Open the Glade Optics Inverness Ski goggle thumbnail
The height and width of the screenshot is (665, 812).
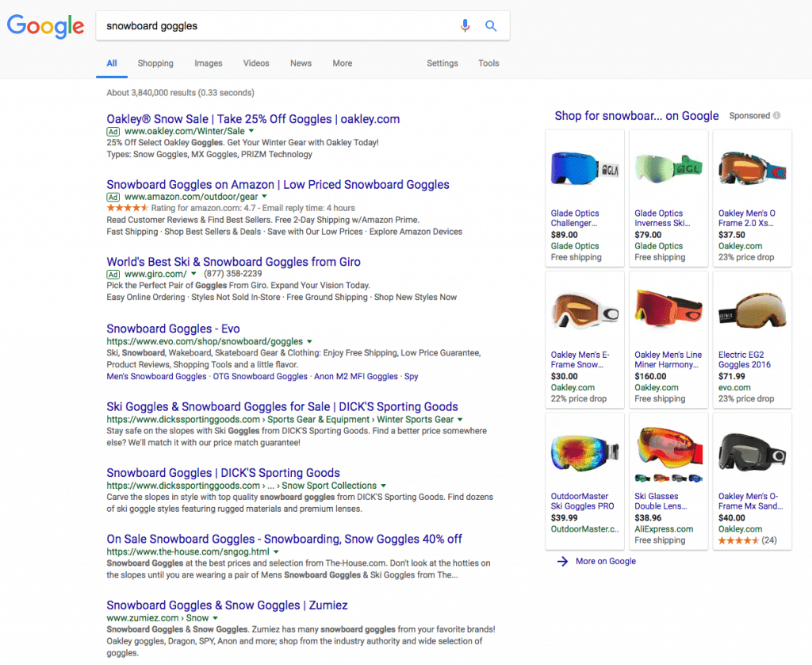point(668,168)
